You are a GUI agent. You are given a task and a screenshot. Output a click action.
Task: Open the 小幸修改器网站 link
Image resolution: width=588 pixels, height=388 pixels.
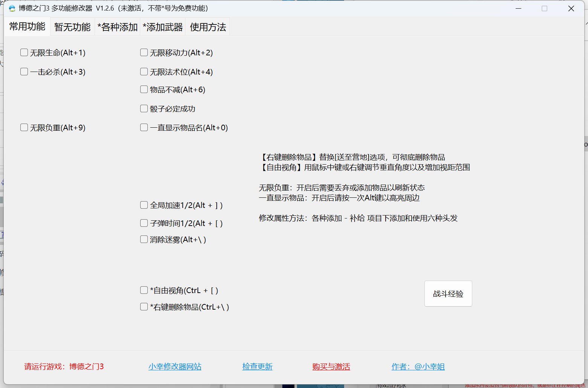coord(175,367)
